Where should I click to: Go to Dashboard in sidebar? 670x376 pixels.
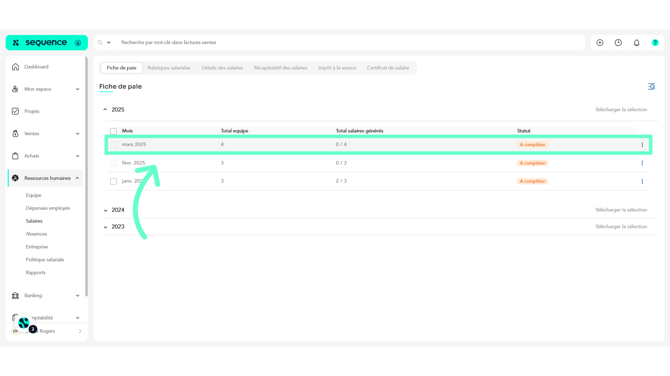click(36, 67)
